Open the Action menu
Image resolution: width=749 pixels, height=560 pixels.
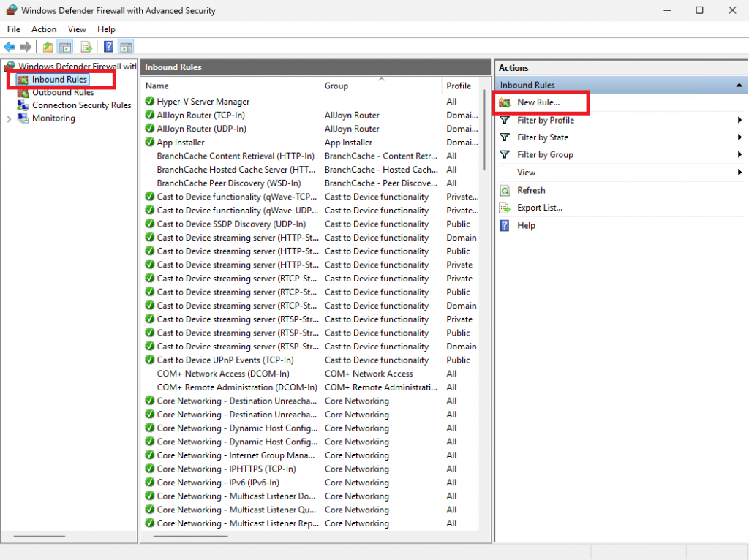(44, 29)
